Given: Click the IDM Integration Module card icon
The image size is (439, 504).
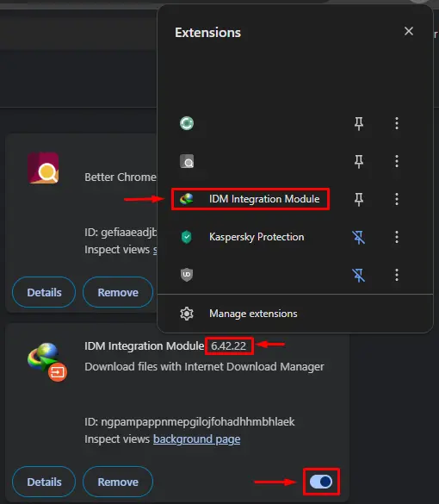Looking at the screenshot, I should (46, 362).
